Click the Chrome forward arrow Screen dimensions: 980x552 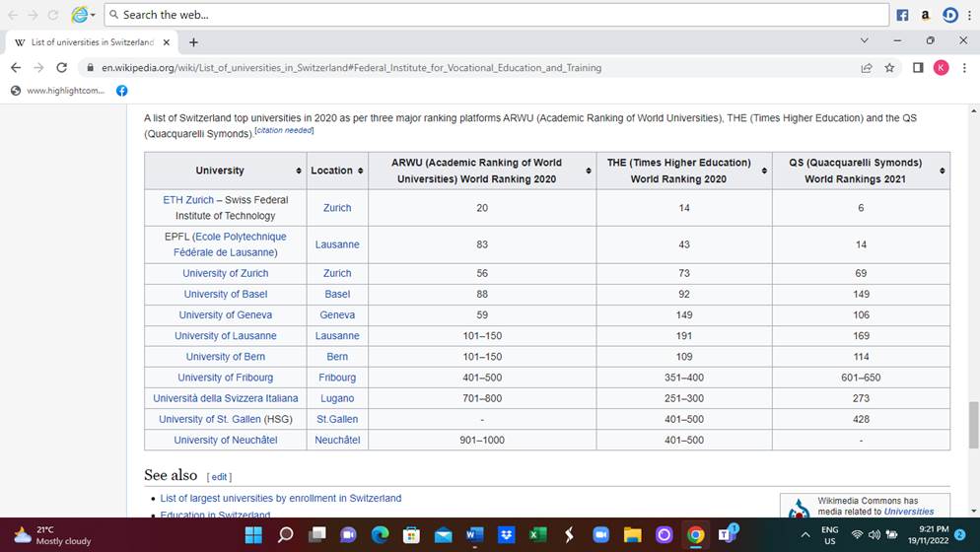click(38, 67)
